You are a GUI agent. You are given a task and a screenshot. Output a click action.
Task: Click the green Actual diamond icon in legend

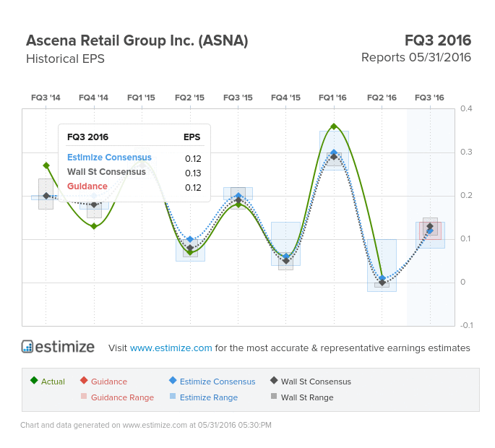point(34,380)
